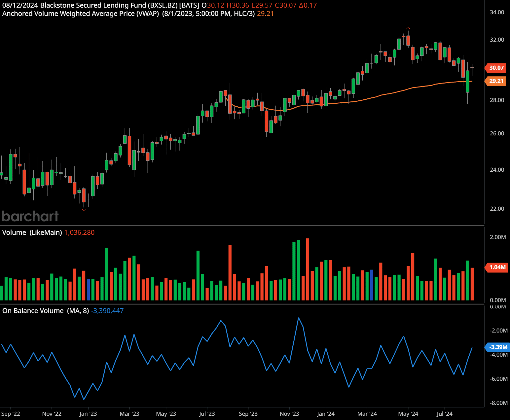Viewport: 510px width, 420px height.
Task: Click the Nov '22 date label
Action: [x=52, y=414]
